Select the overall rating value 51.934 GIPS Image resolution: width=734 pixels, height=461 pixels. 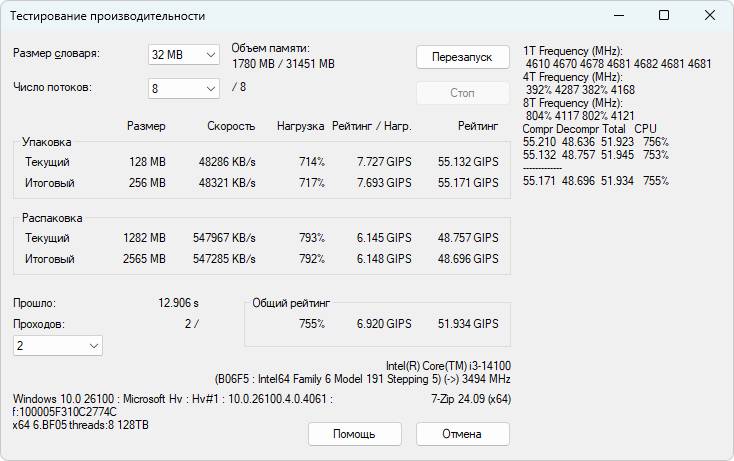[468, 324]
